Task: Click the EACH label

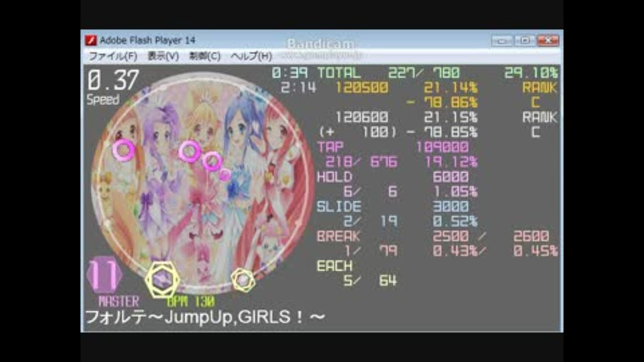Action: [335, 266]
